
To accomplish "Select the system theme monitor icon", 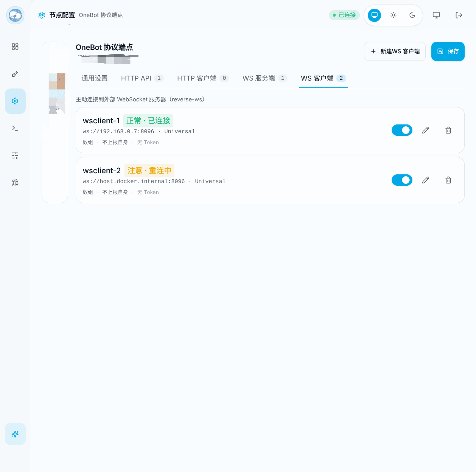I will [375, 15].
